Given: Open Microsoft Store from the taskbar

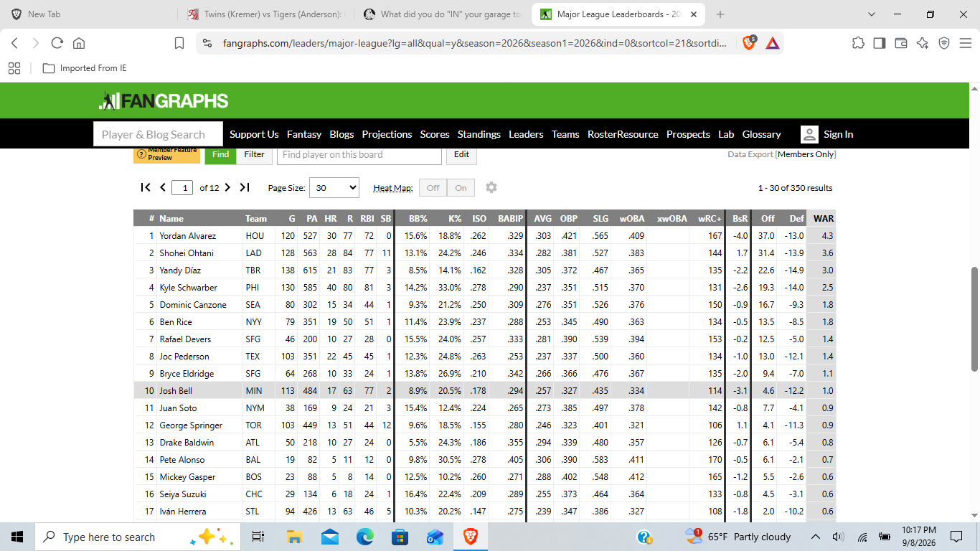Looking at the screenshot, I should pyautogui.click(x=400, y=537).
